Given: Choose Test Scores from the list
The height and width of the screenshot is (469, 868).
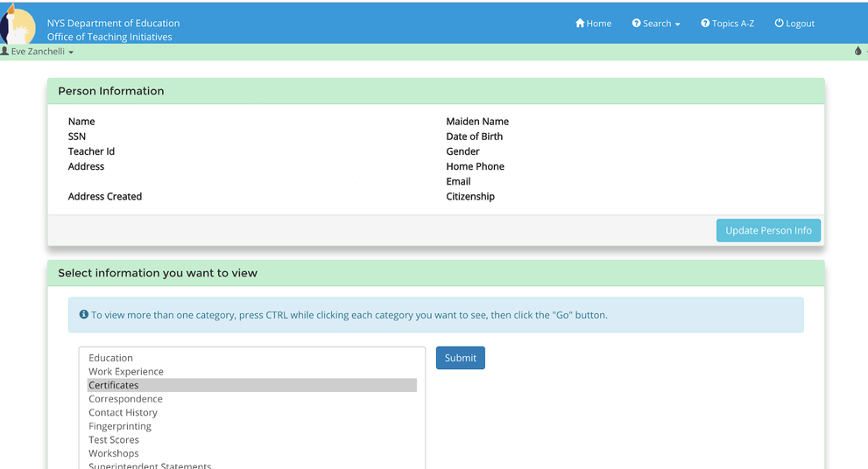Looking at the screenshot, I should click(x=114, y=440).
